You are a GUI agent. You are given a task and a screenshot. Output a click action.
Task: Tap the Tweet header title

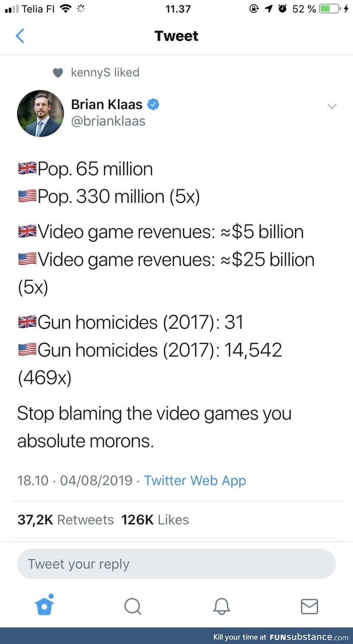click(176, 36)
